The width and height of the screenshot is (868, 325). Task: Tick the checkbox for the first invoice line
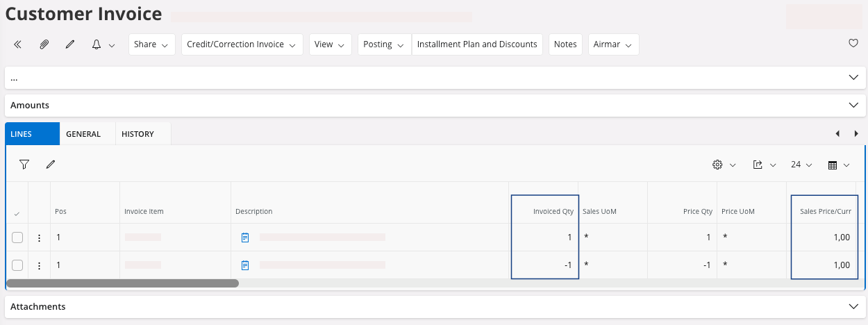(17, 237)
